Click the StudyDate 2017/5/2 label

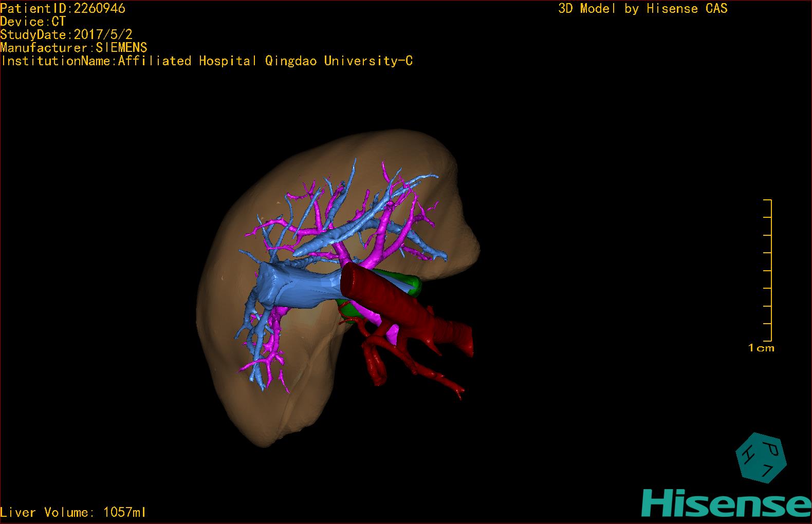click(x=66, y=35)
